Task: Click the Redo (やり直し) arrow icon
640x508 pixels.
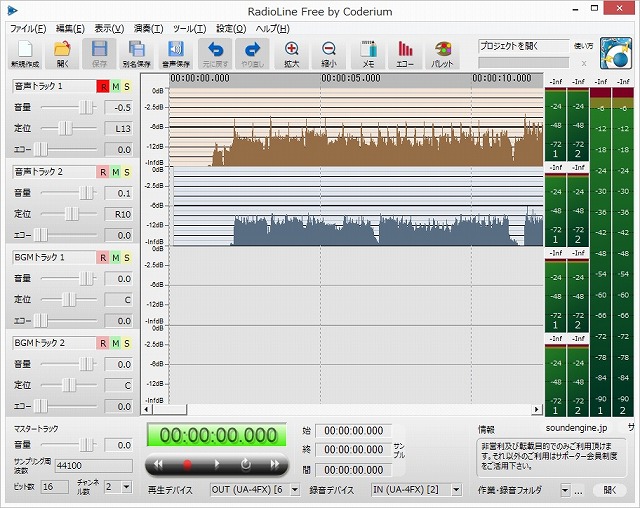Action: point(252,54)
